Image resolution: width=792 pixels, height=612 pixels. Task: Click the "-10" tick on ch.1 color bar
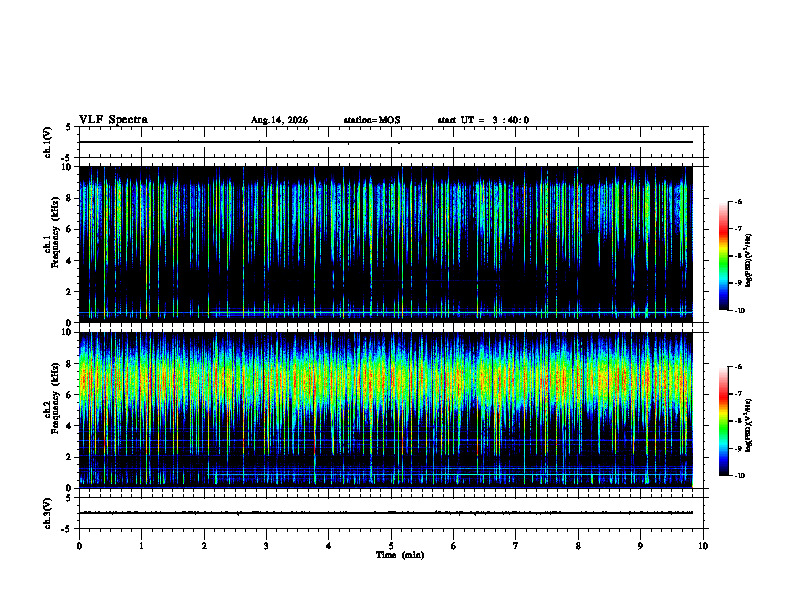740,311
